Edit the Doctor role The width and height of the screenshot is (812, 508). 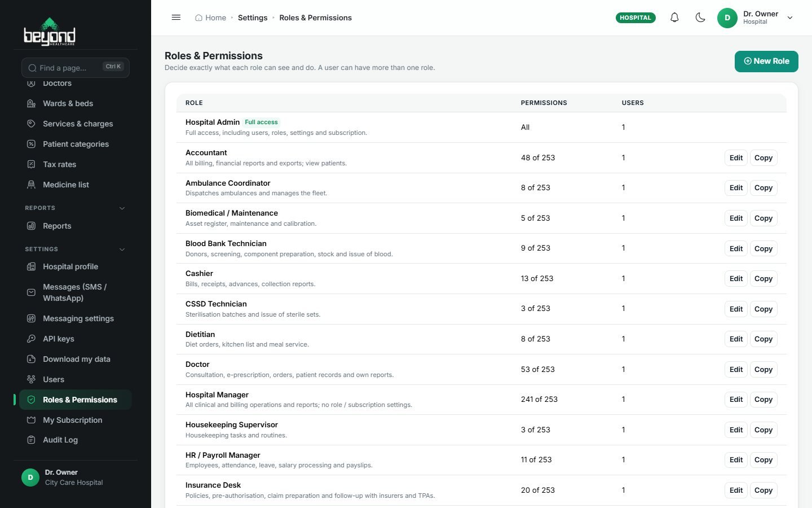736,370
